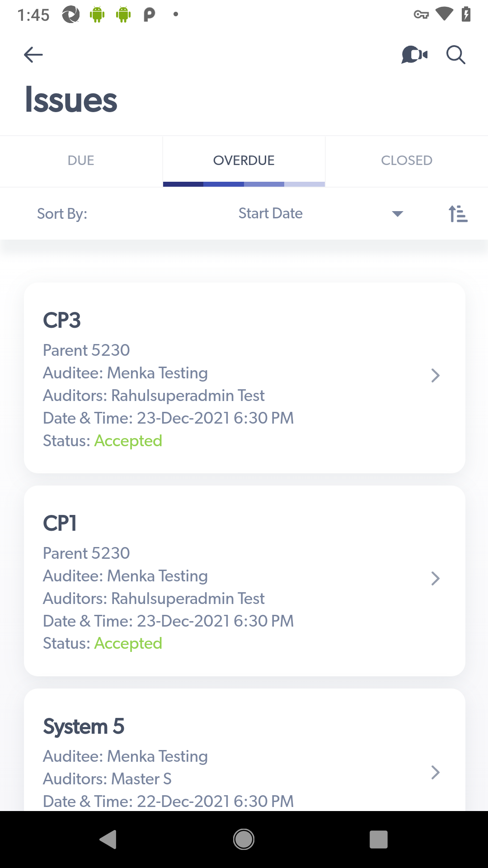This screenshot has height=868, width=488.
Task: Switch to the DUE tab
Action: (x=81, y=161)
